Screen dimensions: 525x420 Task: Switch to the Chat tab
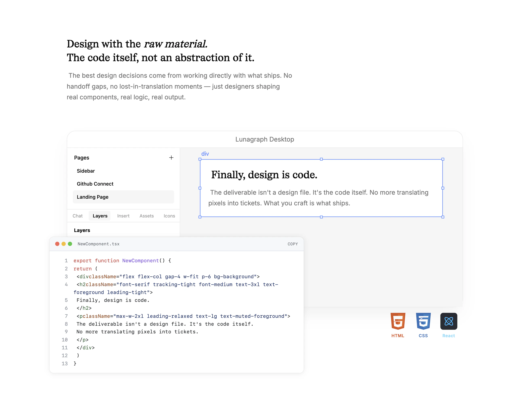coord(77,216)
